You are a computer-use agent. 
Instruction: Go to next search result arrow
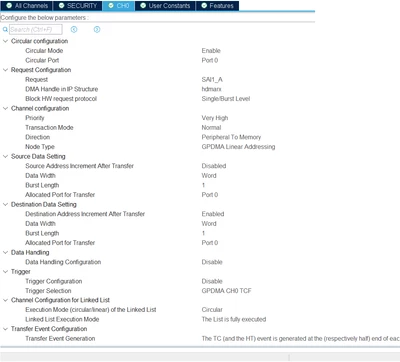coord(97,29)
